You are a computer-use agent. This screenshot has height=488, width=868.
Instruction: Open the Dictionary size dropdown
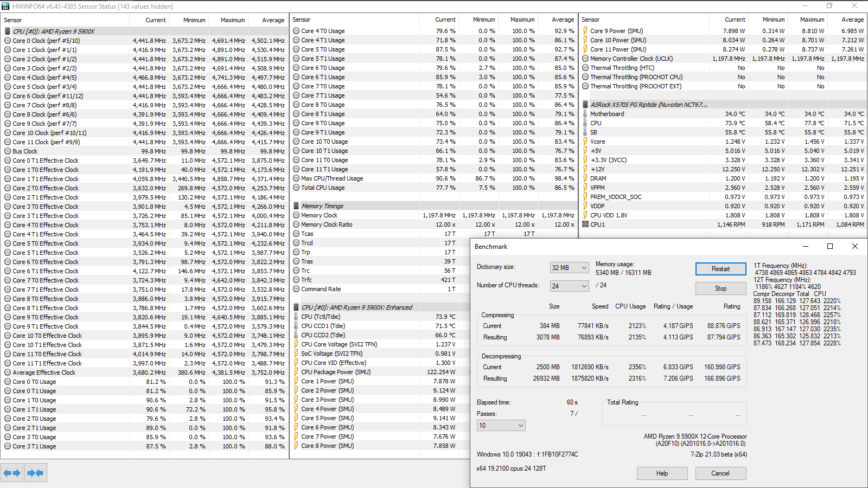(x=570, y=268)
